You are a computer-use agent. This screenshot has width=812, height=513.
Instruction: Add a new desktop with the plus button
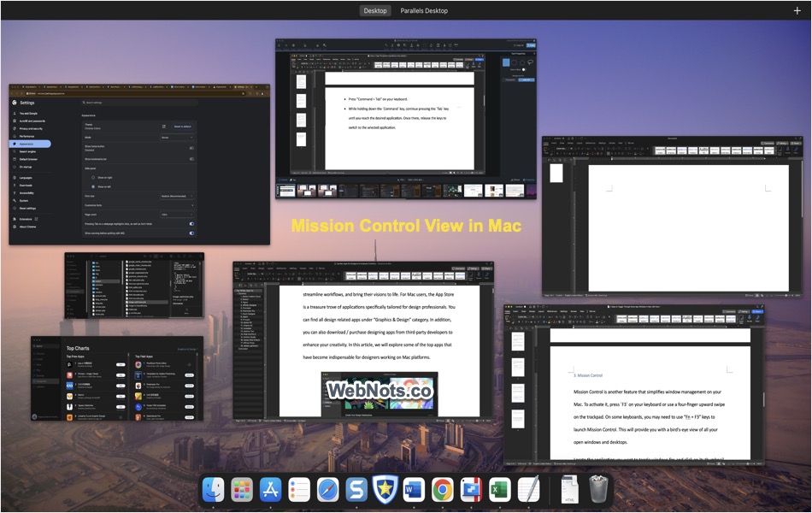[797, 10]
